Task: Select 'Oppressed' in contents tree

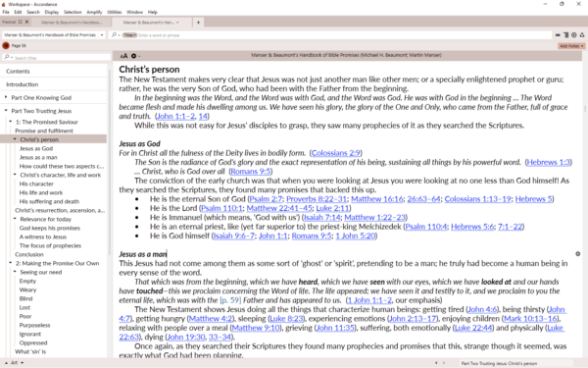Action: point(33,342)
